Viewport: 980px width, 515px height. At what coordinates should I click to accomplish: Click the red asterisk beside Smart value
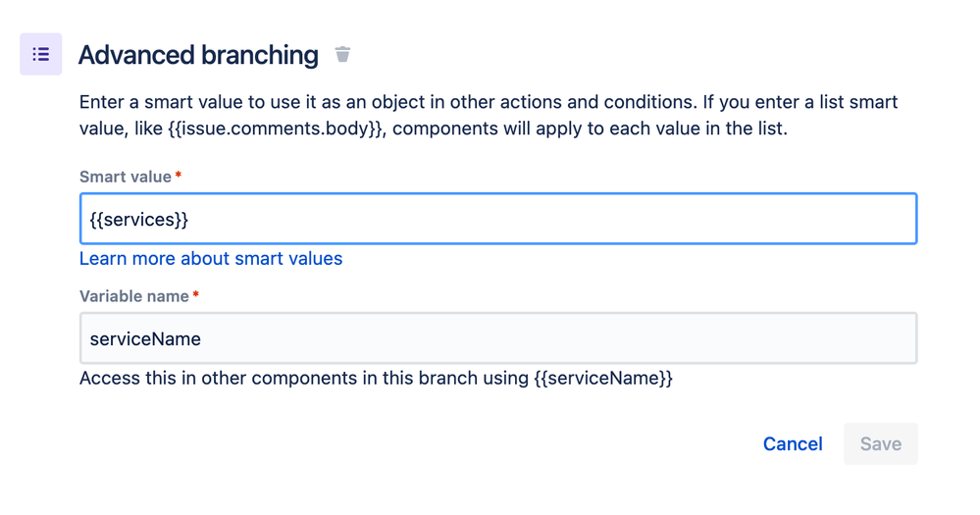[x=179, y=175]
